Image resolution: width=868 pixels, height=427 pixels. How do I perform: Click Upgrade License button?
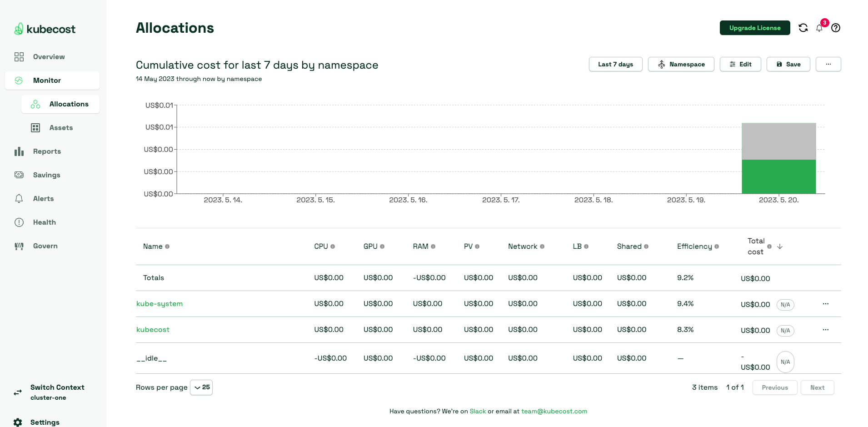point(755,28)
